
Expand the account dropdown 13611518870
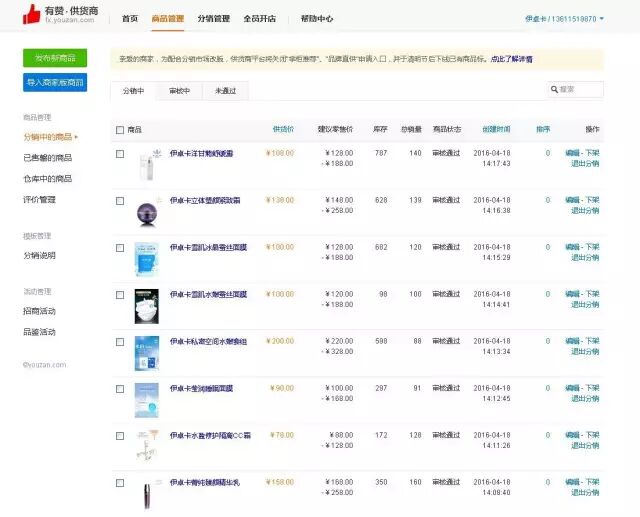564,19
